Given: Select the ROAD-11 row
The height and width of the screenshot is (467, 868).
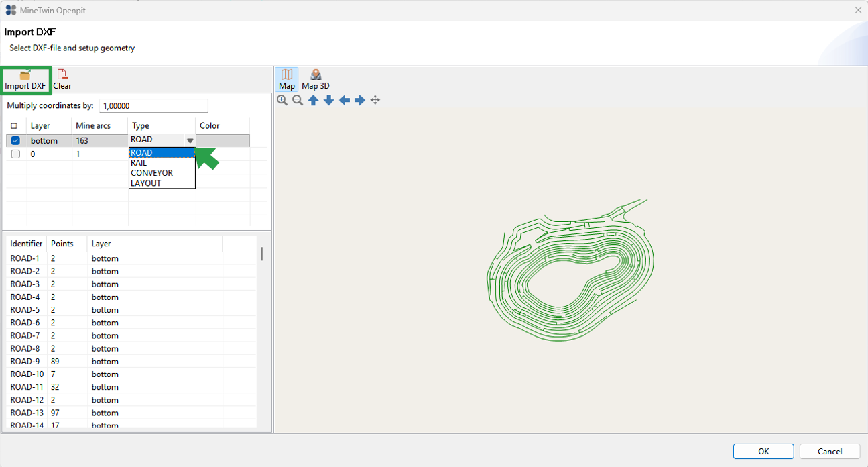Looking at the screenshot, I should pyautogui.click(x=131, y=387).
